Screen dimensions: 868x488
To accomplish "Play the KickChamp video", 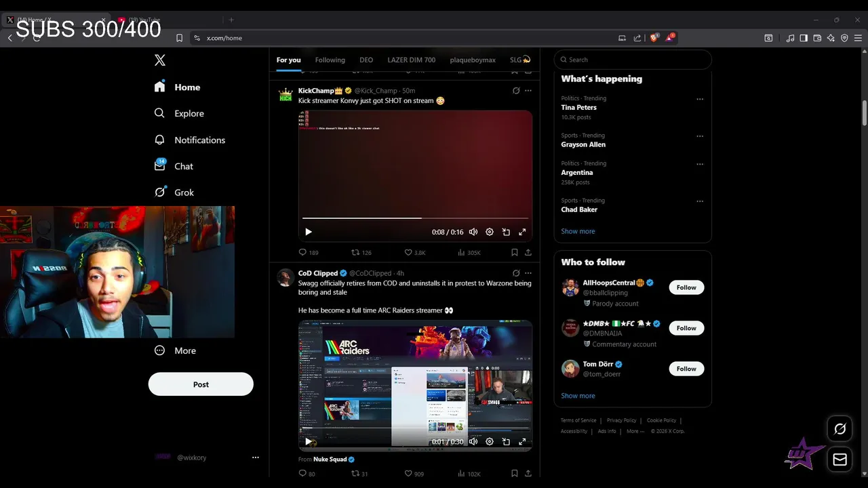I will [x=308, y=232].
